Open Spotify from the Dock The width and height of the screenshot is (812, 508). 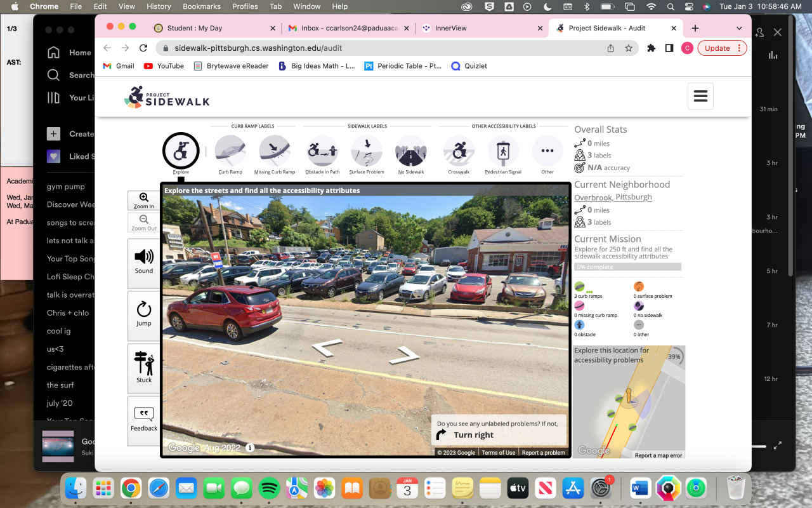click(x=270, y=488)
